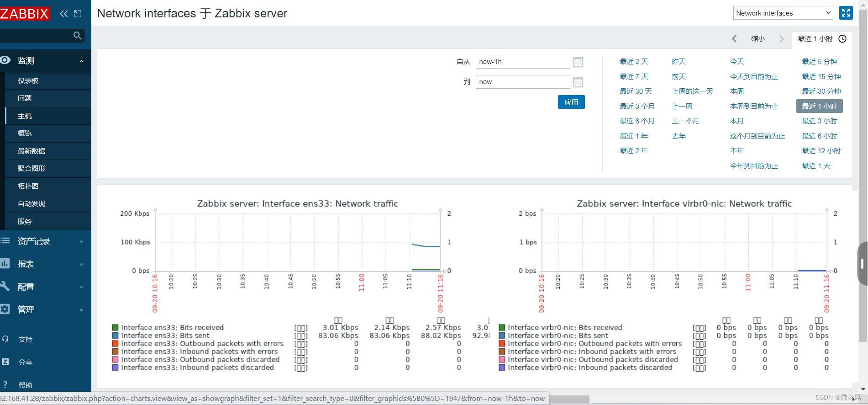Image resolution: width=868 pixels, height=405 pixels.
Task: Click the search magnifier icon
Action: [x=77, y=36]
